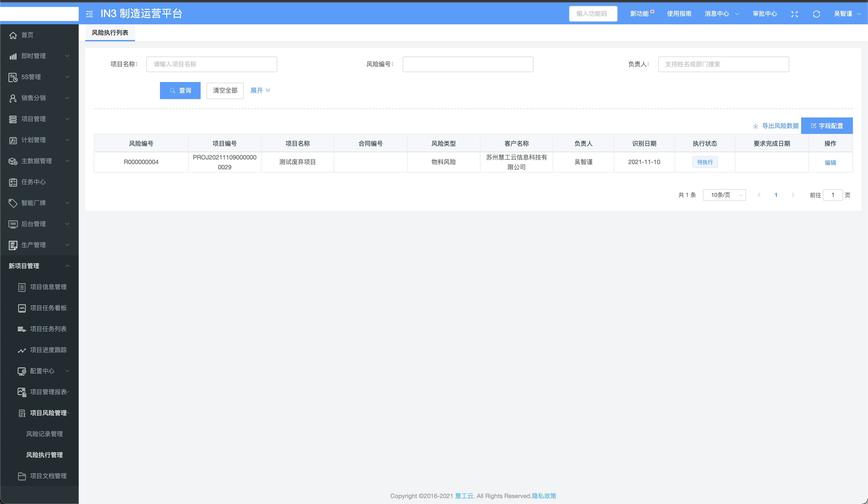The height and width of the screenshot is (504, 868).
Task: Click 编辑 link for risk R000000004
Action: point(830,162)
